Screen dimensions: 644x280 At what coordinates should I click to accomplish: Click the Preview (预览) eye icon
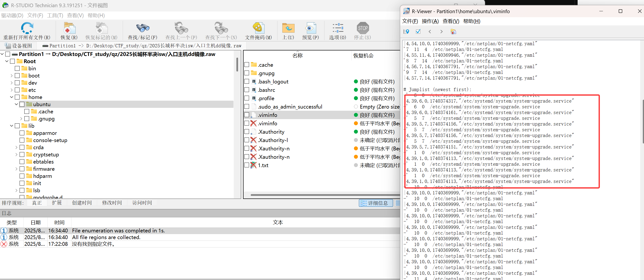pos(310,28)
